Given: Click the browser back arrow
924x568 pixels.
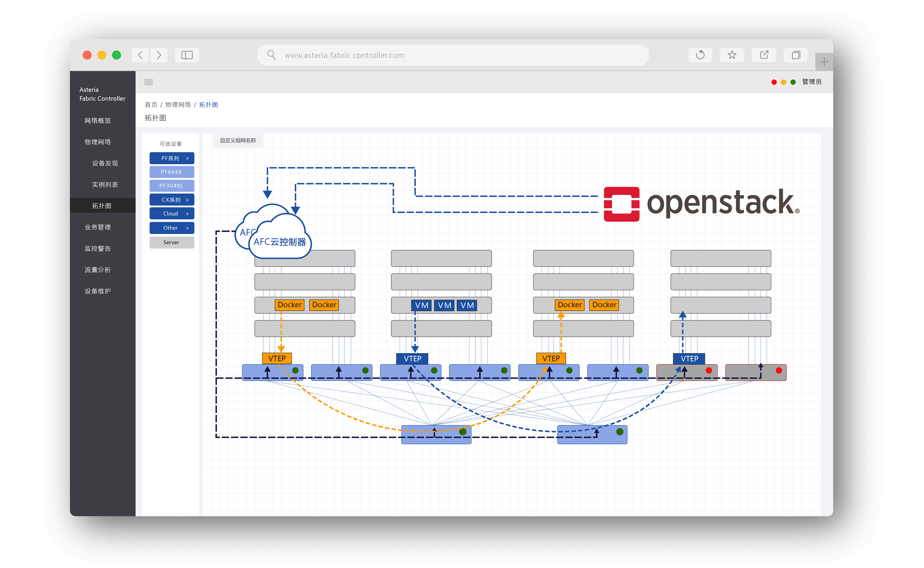Looking at the screenshot, I should (140, 55).
